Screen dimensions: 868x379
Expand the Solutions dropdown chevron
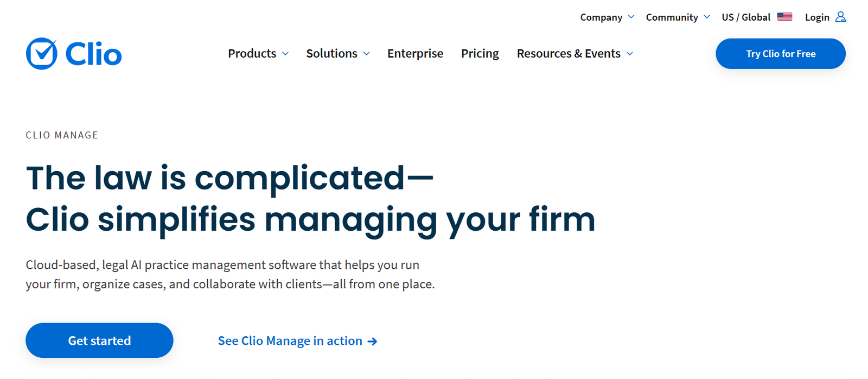tap(367, 54)
